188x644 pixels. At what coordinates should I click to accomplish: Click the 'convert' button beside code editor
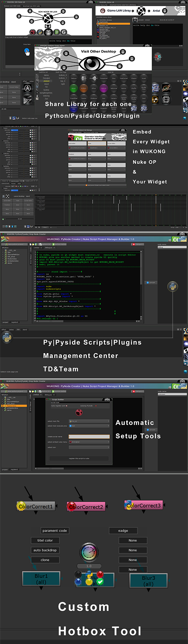click(x=152, y=282)
